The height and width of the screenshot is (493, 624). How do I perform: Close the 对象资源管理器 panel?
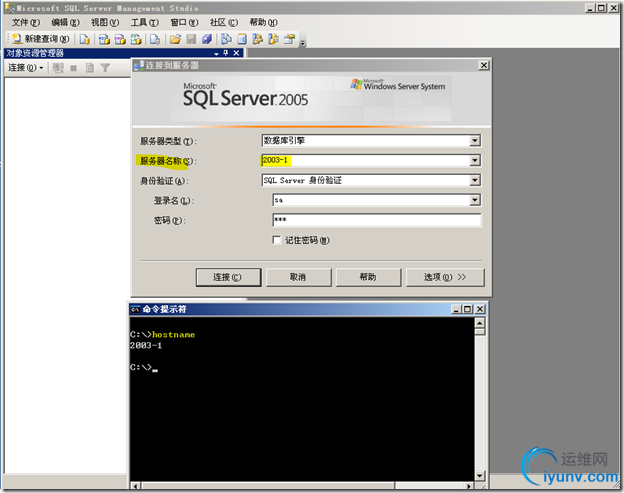tap(236, 53)
